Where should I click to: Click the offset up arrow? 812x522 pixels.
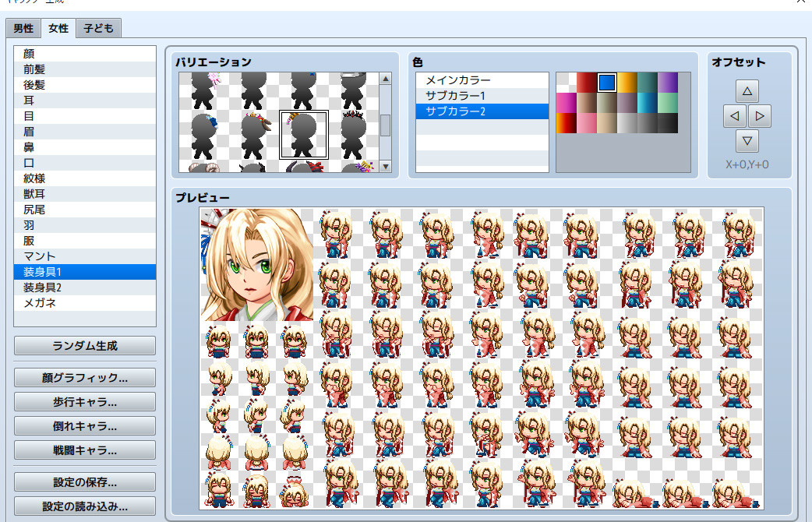coord(747,90)
